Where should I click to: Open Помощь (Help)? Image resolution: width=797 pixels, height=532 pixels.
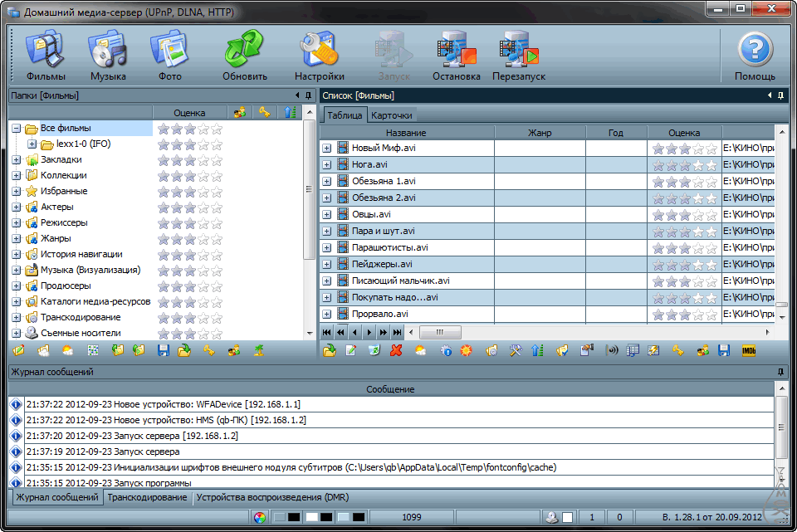[754, 56]
